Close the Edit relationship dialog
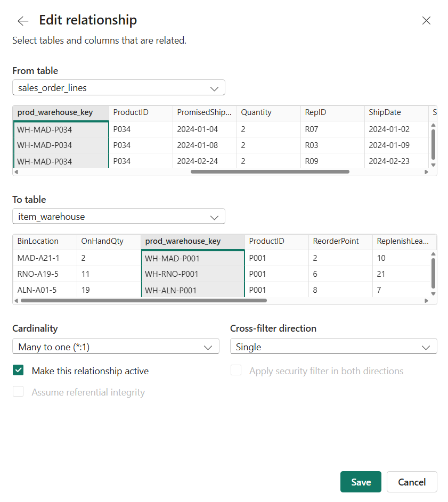 click(x=426, y=20)
